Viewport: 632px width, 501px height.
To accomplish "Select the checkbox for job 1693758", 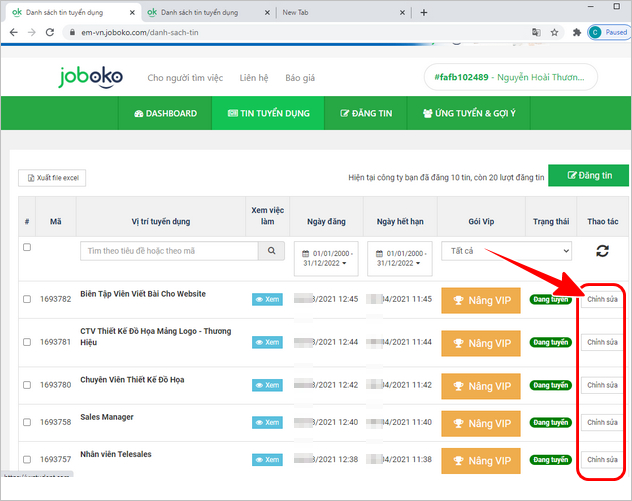I will coord(27,423).
